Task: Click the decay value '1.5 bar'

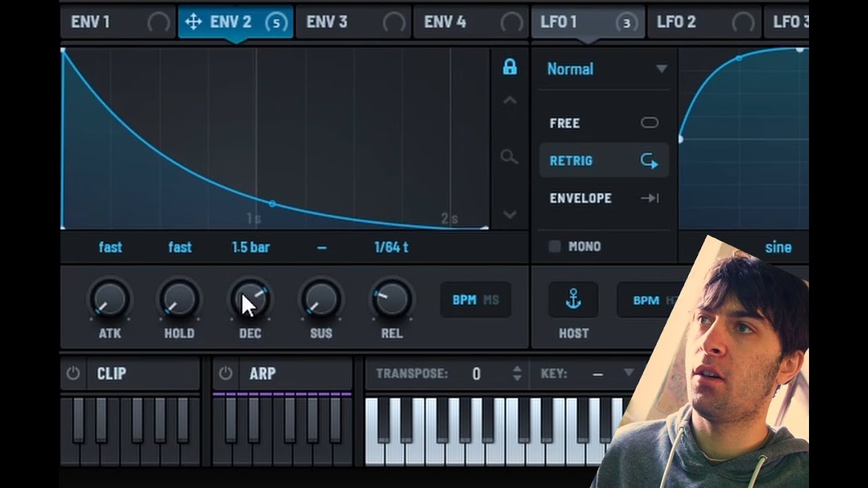Action: pyautogui.click(x=251, y=247)
